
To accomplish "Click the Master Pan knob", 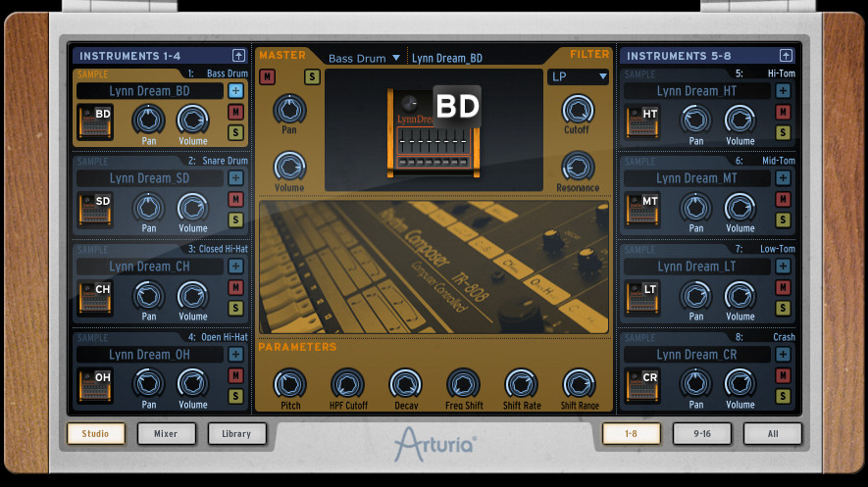I will [289, 109].
